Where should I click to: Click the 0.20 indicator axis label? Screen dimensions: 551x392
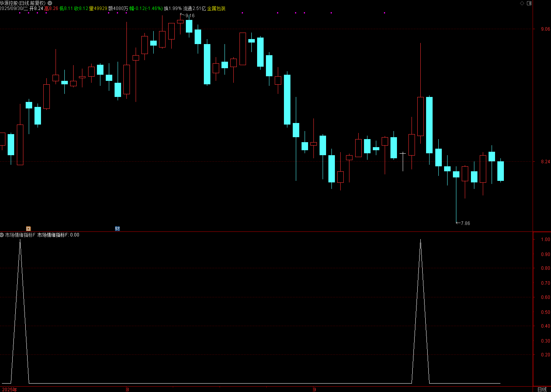point(545,355)
